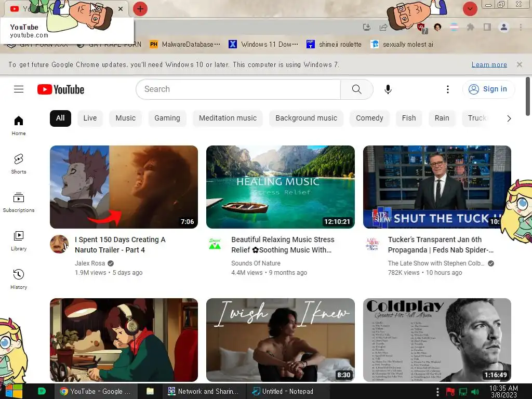
Task: Open Sounds Of Nature channel name
Action: pos(256,263)
